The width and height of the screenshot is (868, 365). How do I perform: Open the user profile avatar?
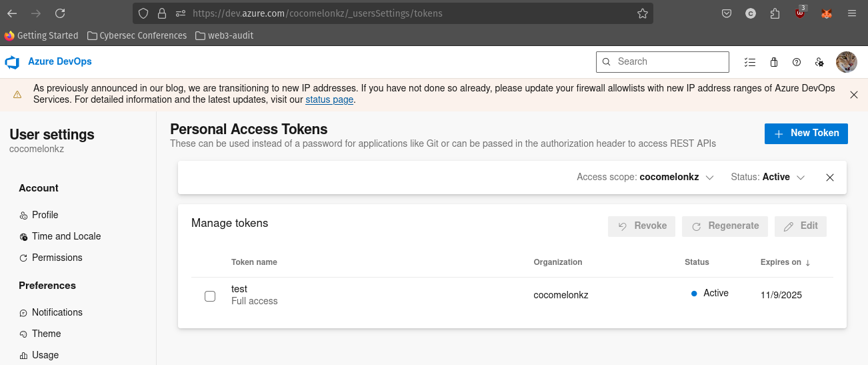pos(847,62)
